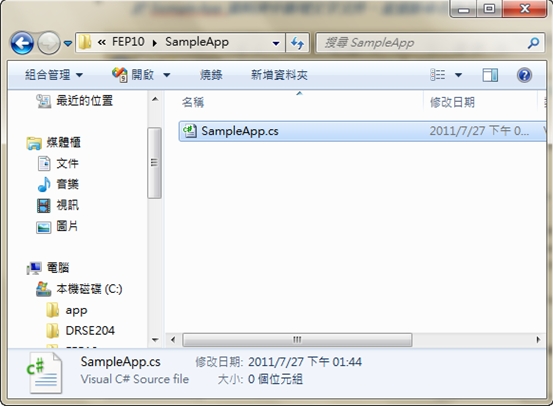Screen dimensions: 553x406
Task: Change view using the view mode icon
Action: [x=437, y=75]
